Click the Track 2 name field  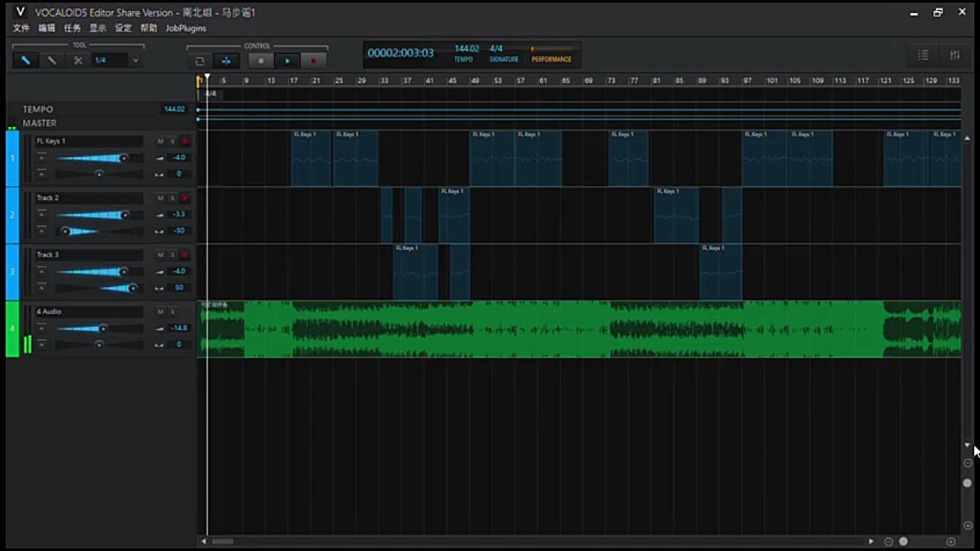point(89,198)
